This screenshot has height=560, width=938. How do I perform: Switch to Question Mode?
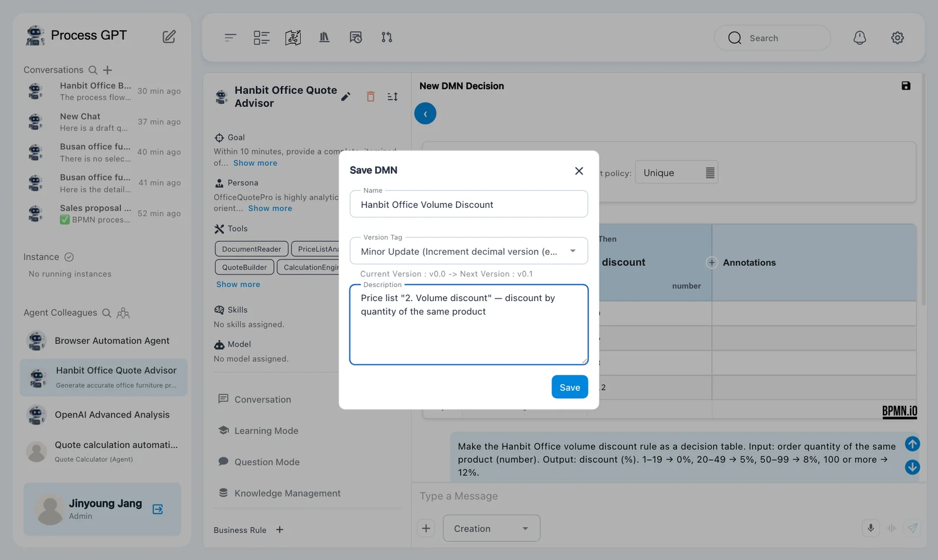[x=267, y=462]
